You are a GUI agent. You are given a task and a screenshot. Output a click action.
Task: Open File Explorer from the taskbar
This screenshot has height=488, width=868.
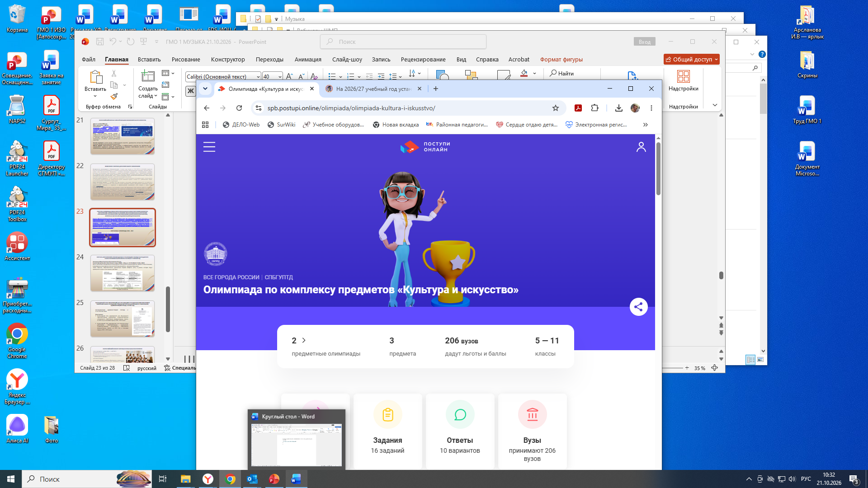185,479
